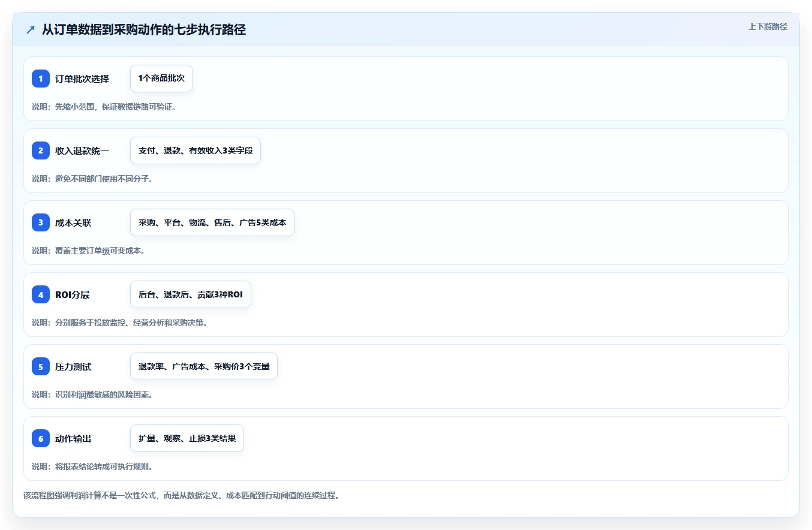
Task: Click the 收入退款统一 step title
Action: [x=82, y=150]
